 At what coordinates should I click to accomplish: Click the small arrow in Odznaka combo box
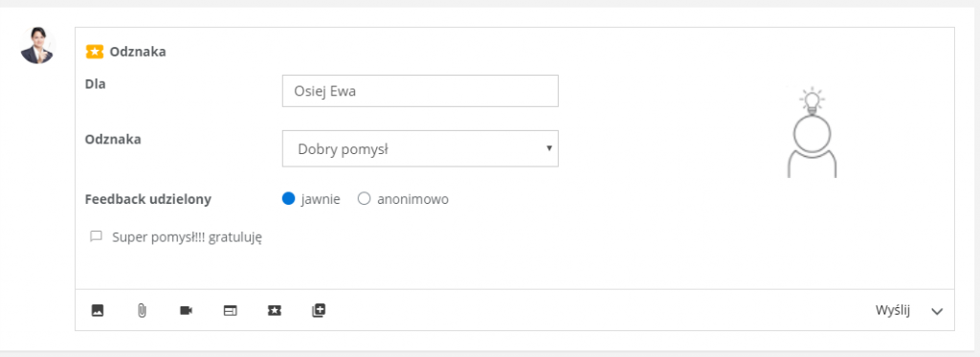click(548, 148)
